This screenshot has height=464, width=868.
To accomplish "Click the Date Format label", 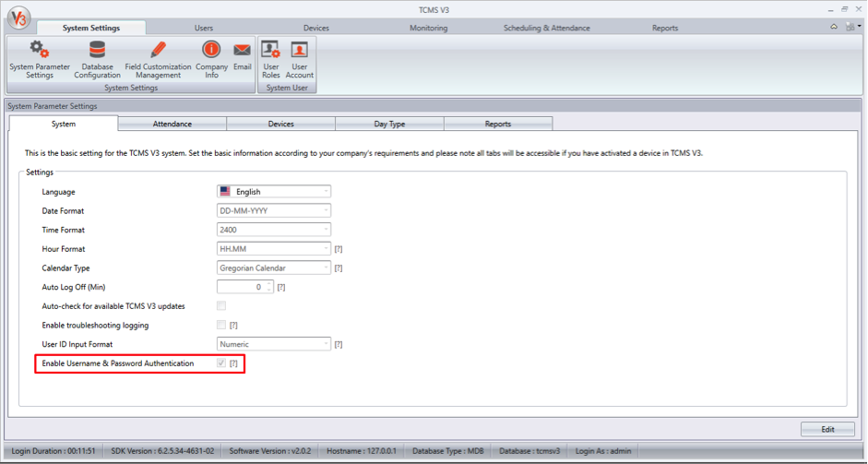I will (x=63, y=211).
